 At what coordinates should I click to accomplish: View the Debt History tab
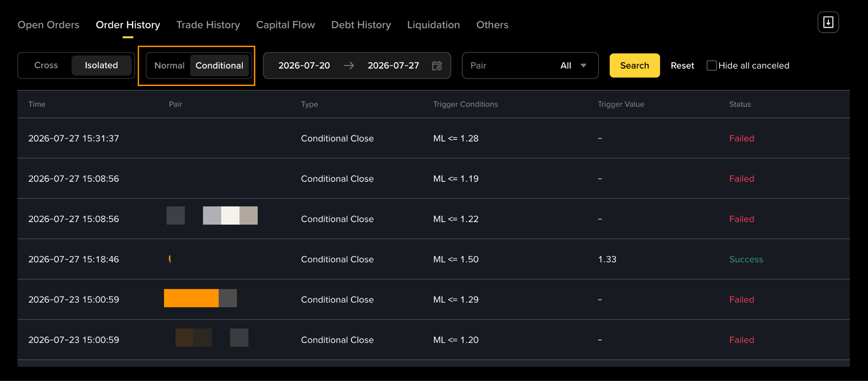(x=361, y=25)
